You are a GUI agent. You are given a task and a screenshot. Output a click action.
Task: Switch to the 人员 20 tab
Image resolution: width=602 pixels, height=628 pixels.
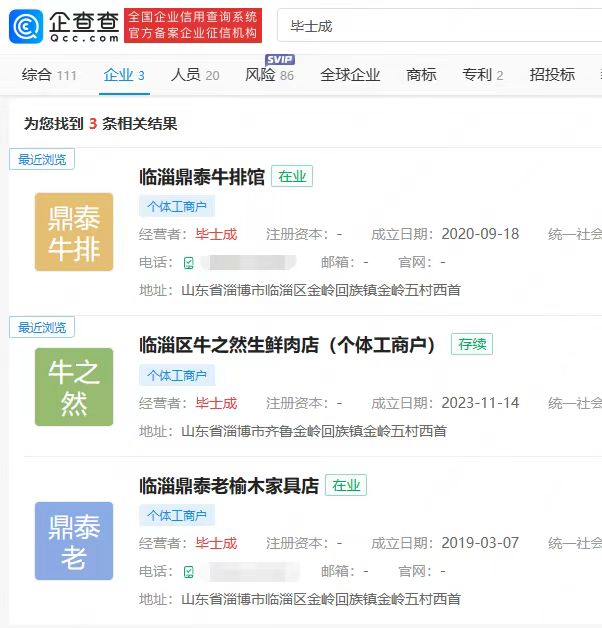click(195, 75)
